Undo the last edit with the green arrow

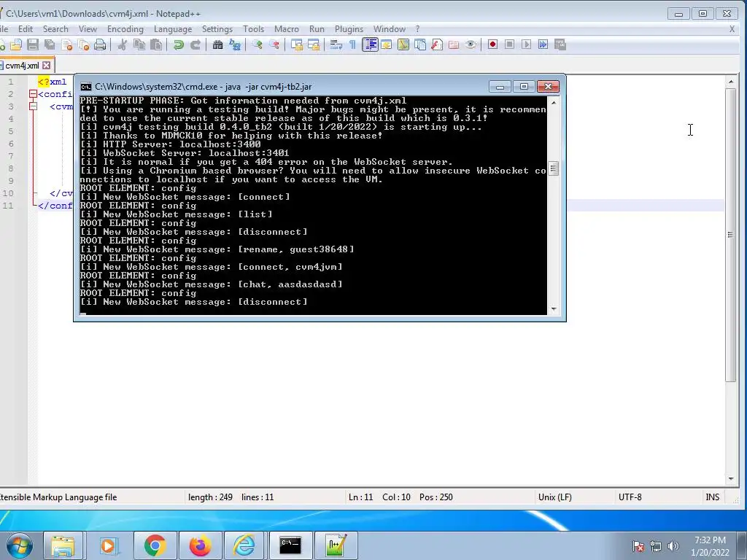(179, 44)
